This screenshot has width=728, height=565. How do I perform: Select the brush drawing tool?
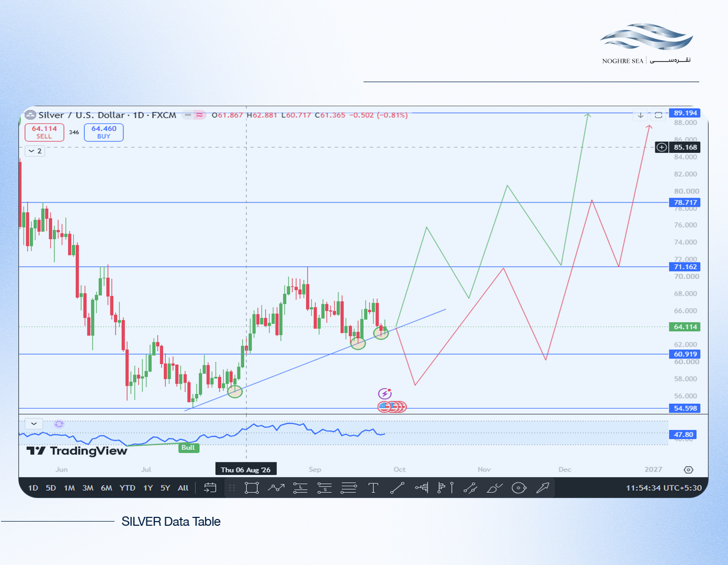point(494,488)
